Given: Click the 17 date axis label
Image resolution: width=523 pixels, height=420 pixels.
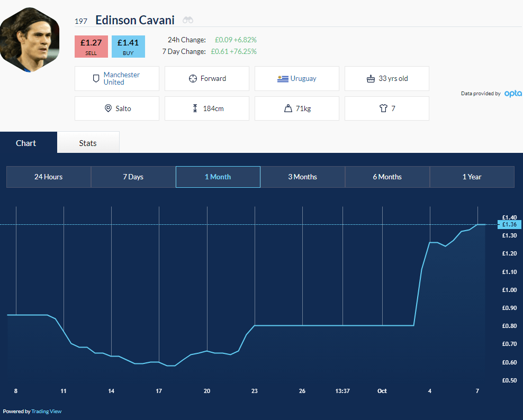Looking at the screenshot, I should coord(159,391).
